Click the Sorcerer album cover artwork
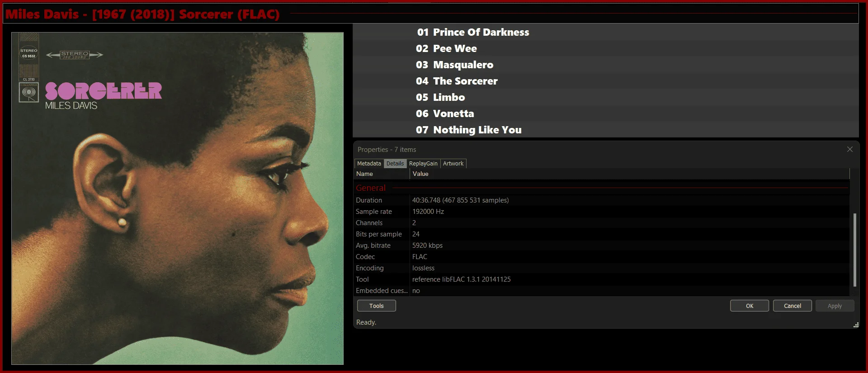This screenshot has height=373, width=868. coord(177,198)
